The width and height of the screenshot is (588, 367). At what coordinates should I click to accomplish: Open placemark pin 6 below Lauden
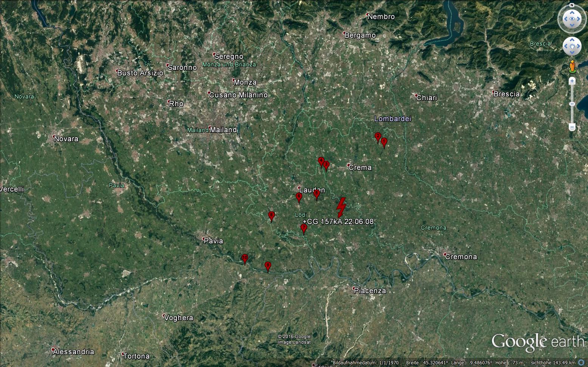coord(299,198)
